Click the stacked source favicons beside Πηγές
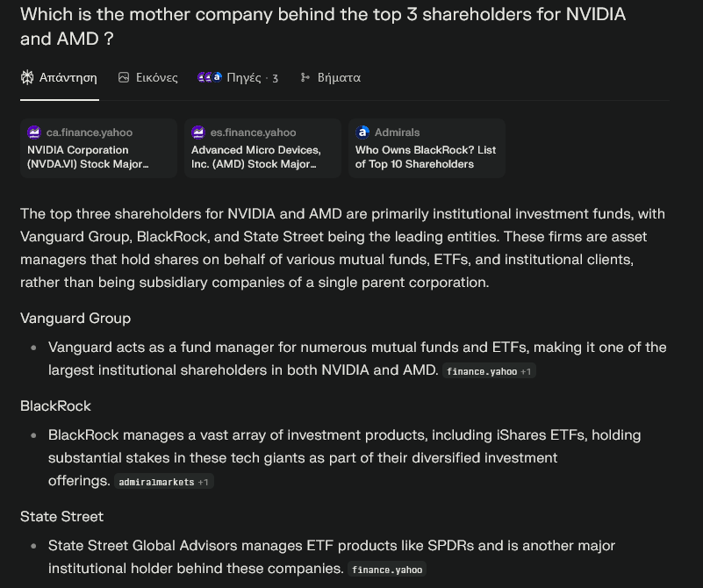This screenshot has width=703, height=588. tap(210, 77)
